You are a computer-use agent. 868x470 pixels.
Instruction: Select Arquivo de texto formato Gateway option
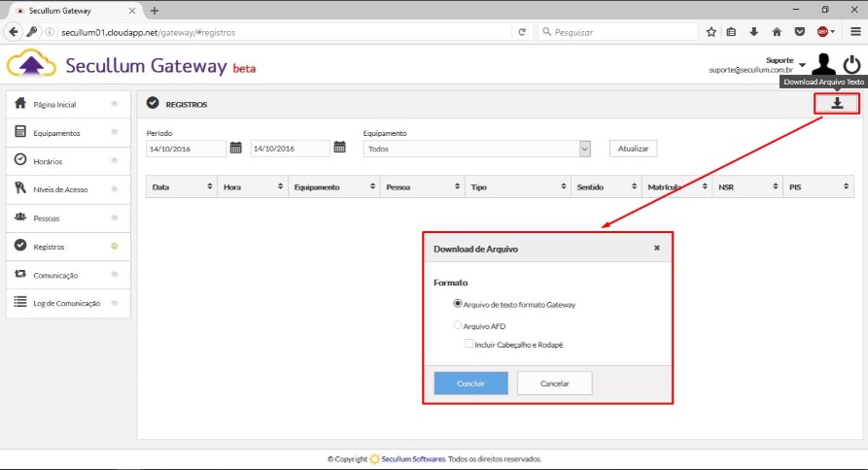(458, 304)
